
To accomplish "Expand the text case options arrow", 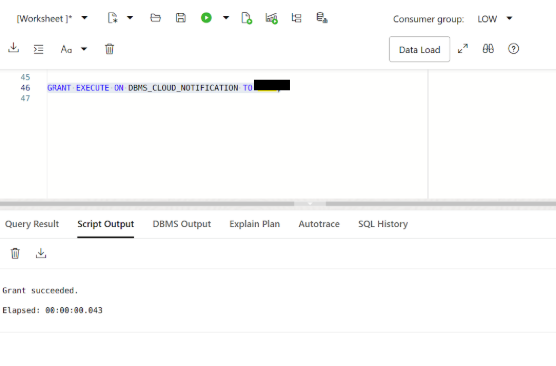I will coord(84,49).
